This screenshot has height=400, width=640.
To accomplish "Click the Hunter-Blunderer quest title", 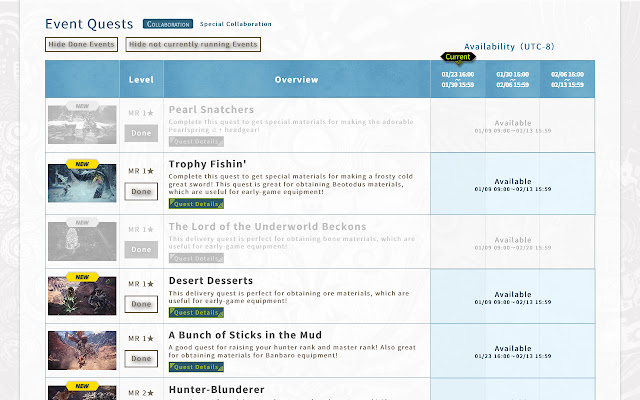I will (x=217, y=390).
